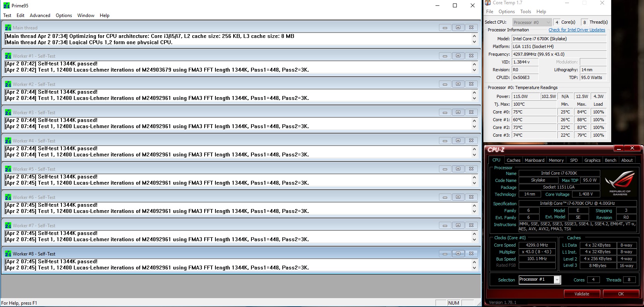Open the Window menu in Prime95
644x307 pixels.
(86, 15)
